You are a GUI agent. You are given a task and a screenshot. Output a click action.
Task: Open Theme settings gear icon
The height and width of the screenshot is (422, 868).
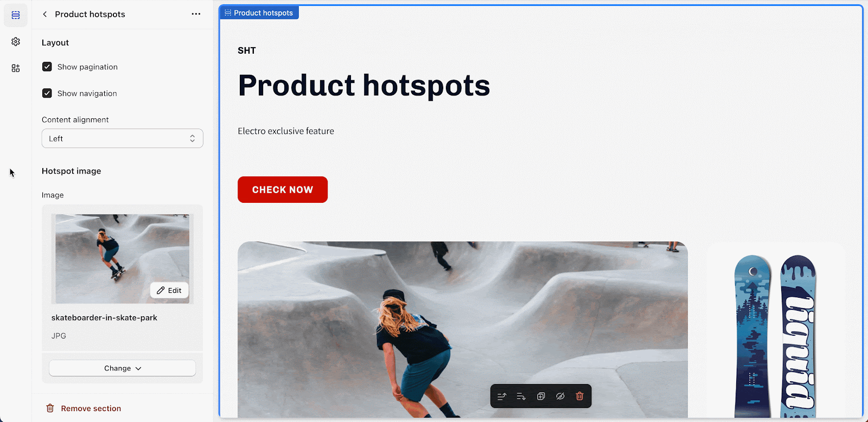(x=16, y=42)
